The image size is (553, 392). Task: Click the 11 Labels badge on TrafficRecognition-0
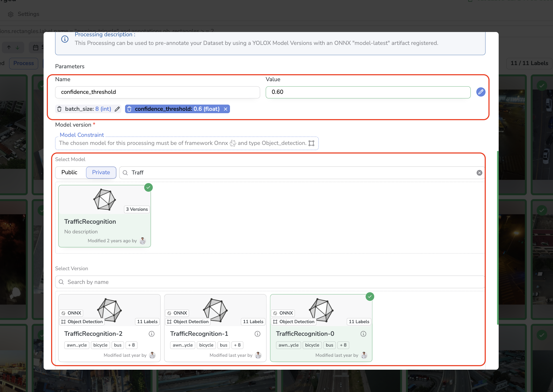tap(359, 322)
